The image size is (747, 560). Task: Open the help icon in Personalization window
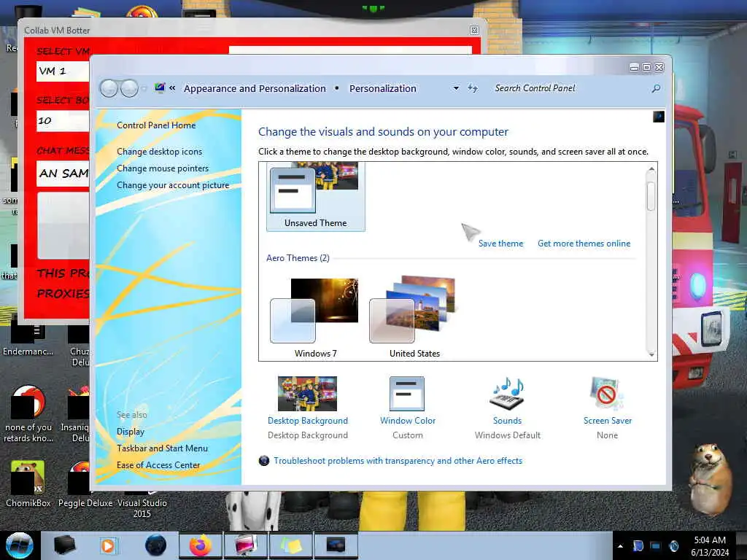[x=659, y=117]
